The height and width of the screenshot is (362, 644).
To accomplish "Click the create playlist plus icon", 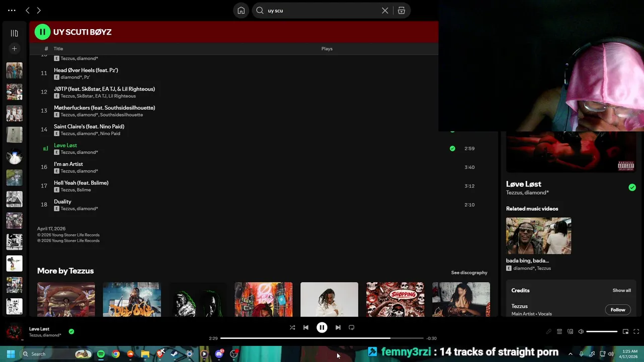I will 14,48.
